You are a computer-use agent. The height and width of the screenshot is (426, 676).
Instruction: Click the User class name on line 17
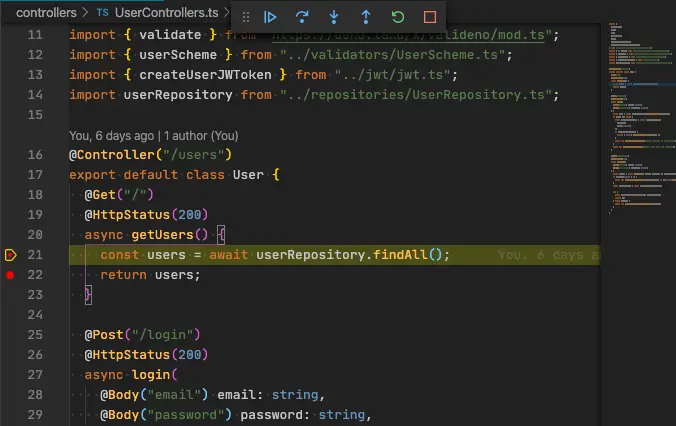(248, 175)
